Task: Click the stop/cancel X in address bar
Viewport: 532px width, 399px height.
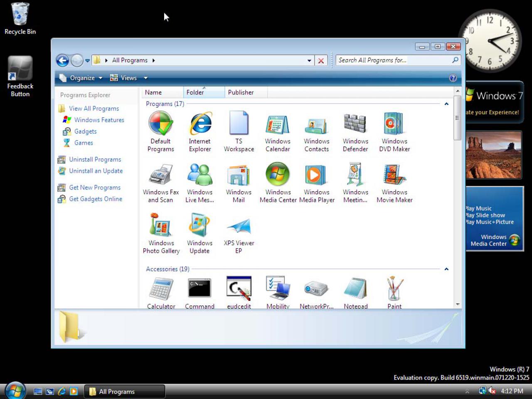Action: 321,61
